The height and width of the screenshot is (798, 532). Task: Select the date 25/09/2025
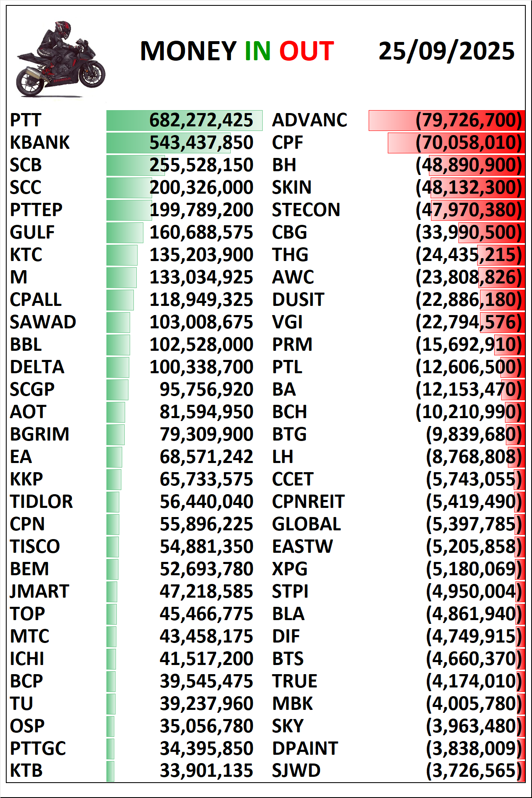point(446,51)
